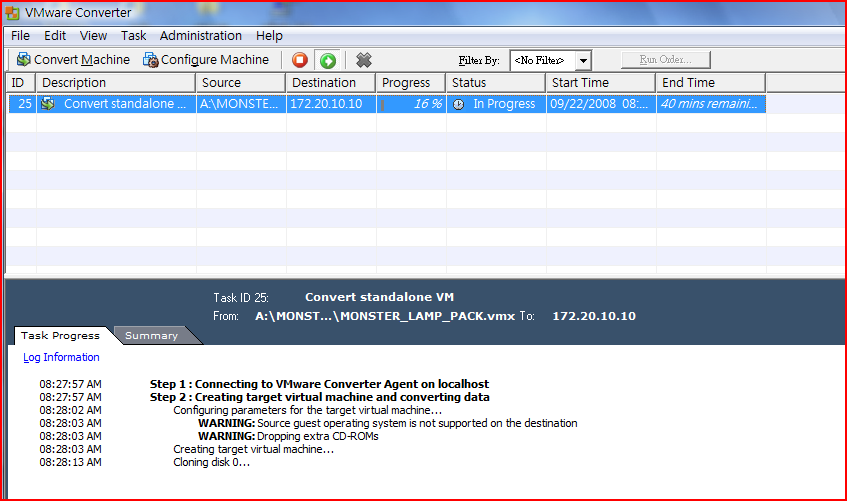Click the task type icon in row 25
847x501 pixels.
[x=48, y=103]
